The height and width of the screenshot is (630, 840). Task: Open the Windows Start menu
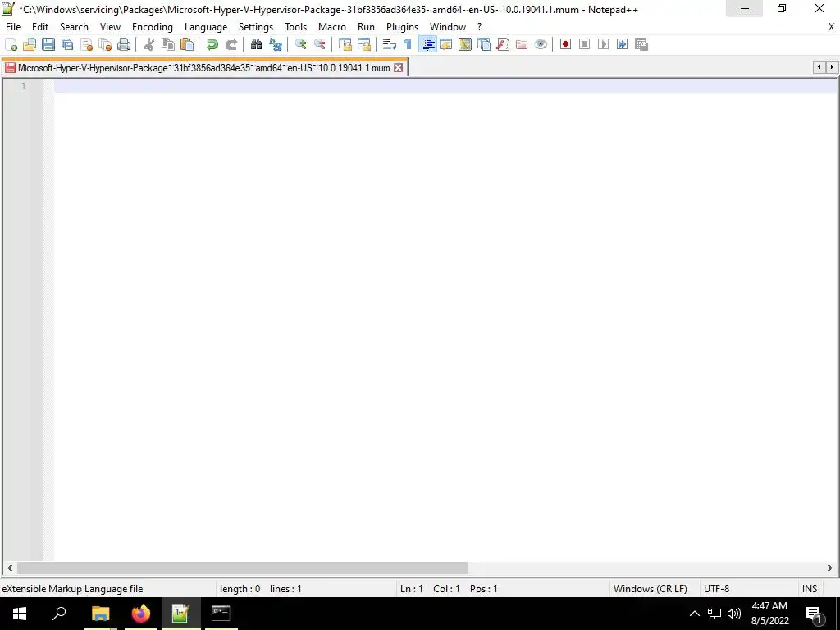coord(20,614)
